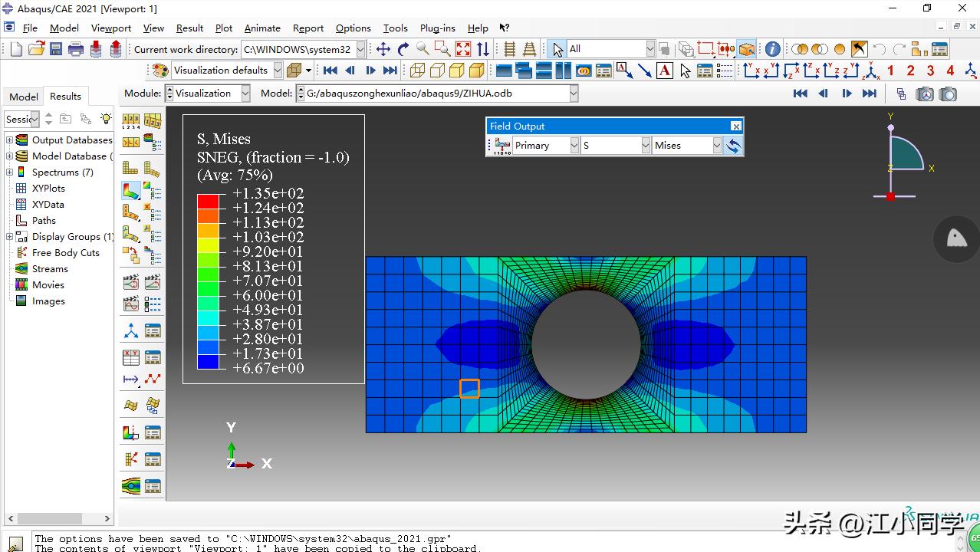
Task: Click the red color band in legend
Action: pyautogui.click(x=208, y=201)
